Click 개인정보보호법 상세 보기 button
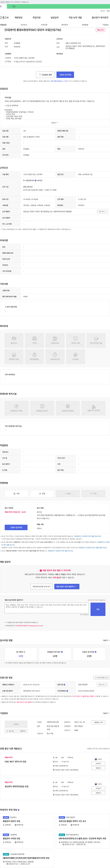 (41, 587)
